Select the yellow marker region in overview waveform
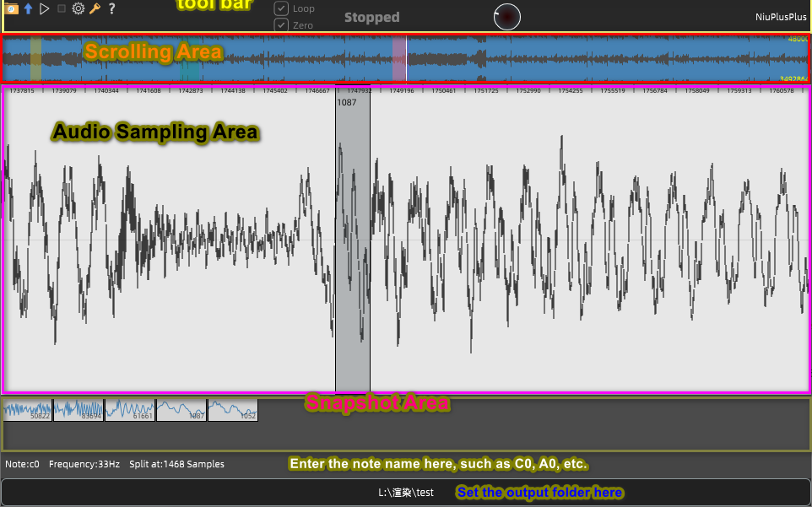812x507 pixels. [35, 58]
